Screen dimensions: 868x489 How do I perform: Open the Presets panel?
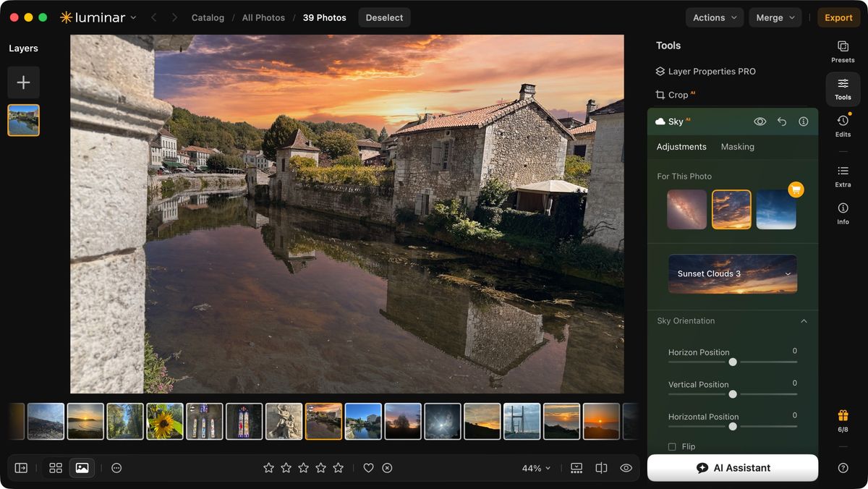click(843, 51)
